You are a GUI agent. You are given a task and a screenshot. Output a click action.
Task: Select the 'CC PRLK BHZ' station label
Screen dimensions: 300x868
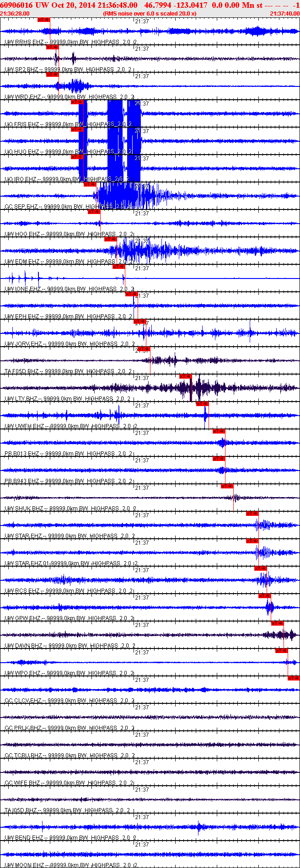23,728
